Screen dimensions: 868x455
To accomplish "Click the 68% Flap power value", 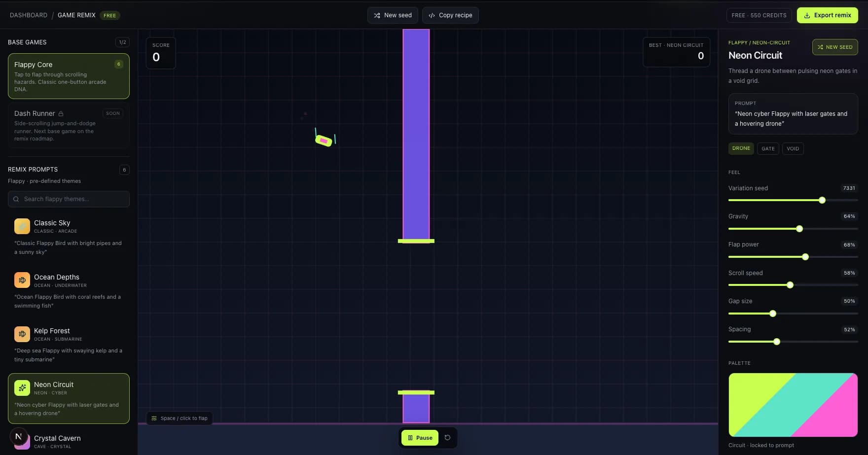I will (x=849, y=245).
